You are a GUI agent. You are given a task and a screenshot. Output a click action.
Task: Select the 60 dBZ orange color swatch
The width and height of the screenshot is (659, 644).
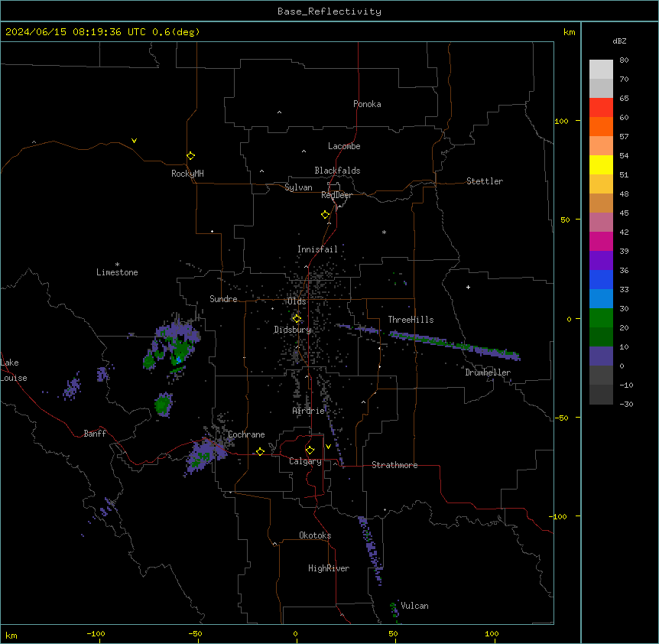(x=601, y=126)
